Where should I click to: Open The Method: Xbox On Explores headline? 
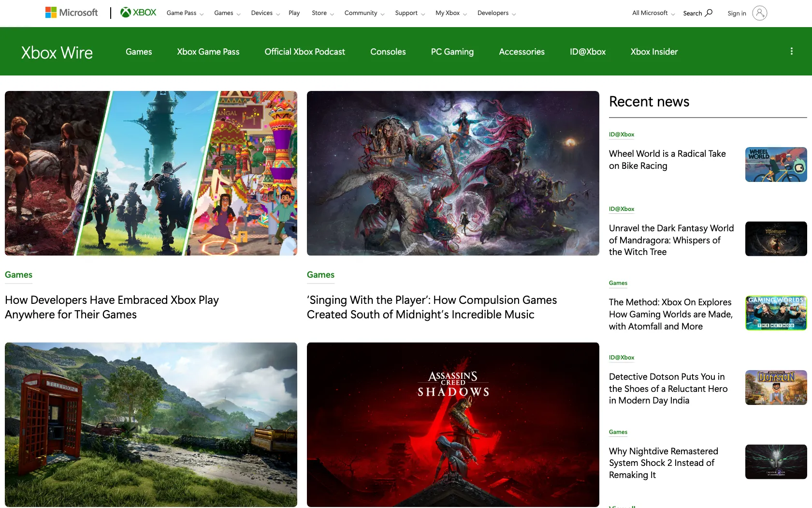pos(671,314)
